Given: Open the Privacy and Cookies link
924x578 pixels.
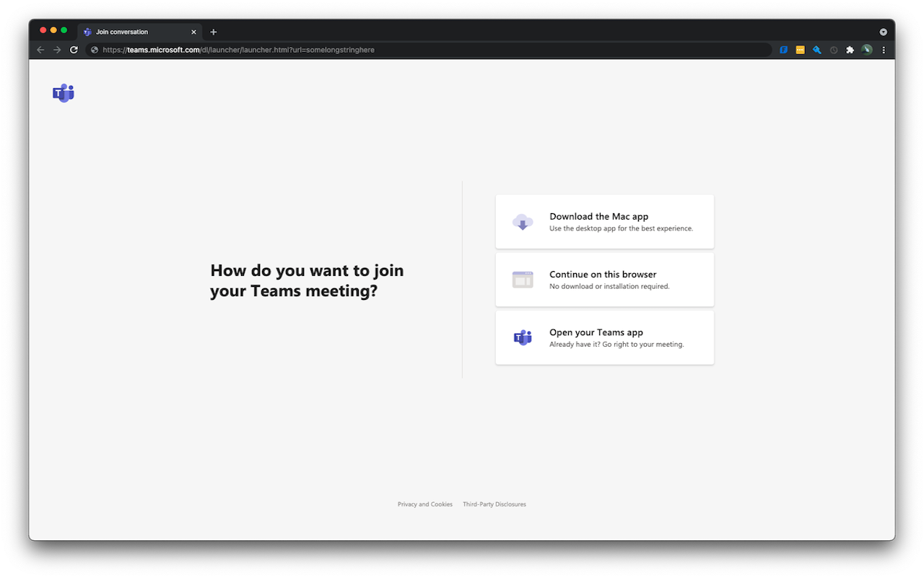Looking at the screenshot, I should point(425,504).
